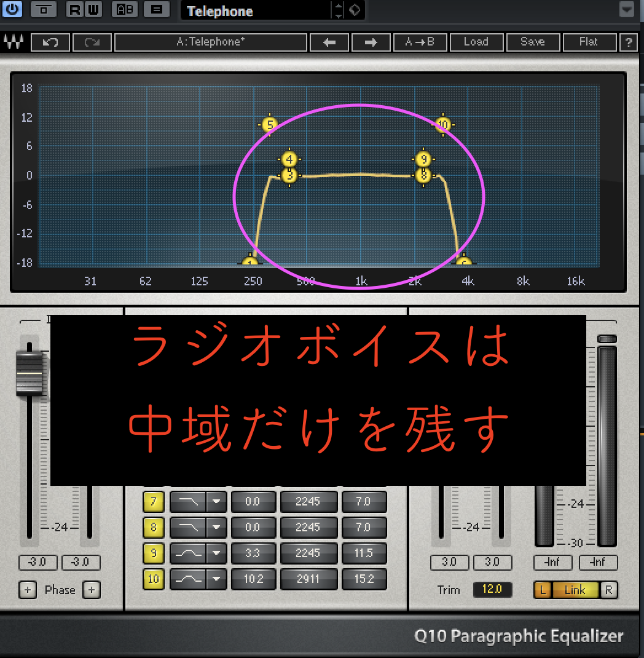Open the host preset management icon

pyautogui.click(x=156, y=9)
